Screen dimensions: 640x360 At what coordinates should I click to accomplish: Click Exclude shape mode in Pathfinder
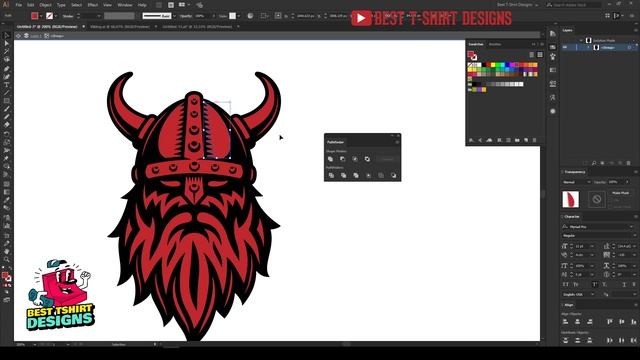367,159
